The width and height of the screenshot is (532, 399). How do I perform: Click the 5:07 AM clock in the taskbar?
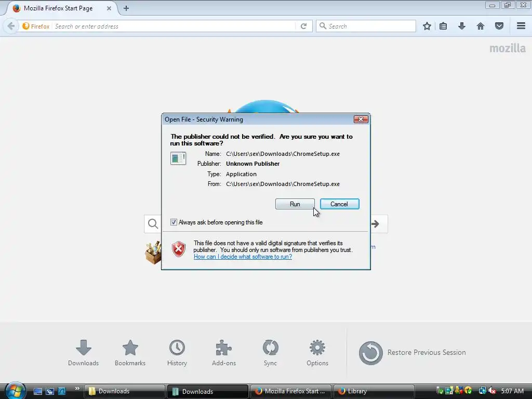click(x=512, y=391)
